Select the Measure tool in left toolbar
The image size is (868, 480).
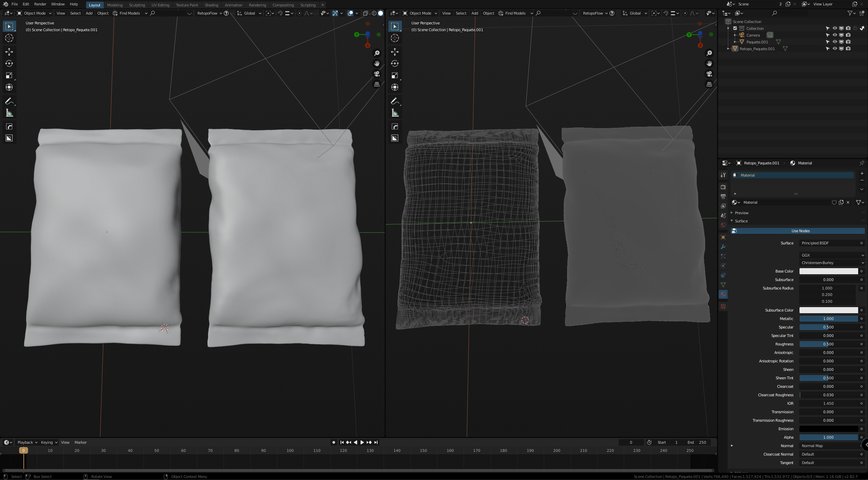click(x=9, y=113)
